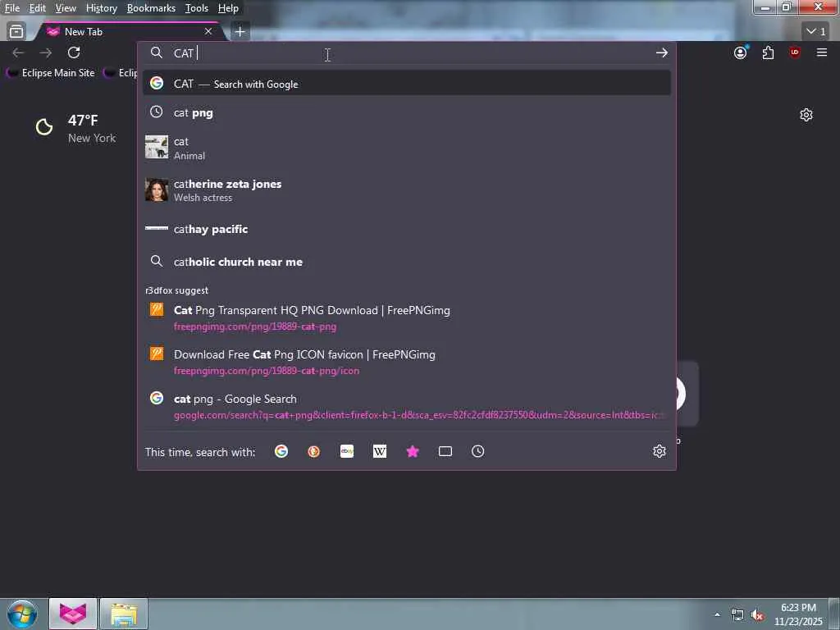The image size is (840, 630).
Task: Choose the 'cat png' history suggestion
Action: coord(407,112)
